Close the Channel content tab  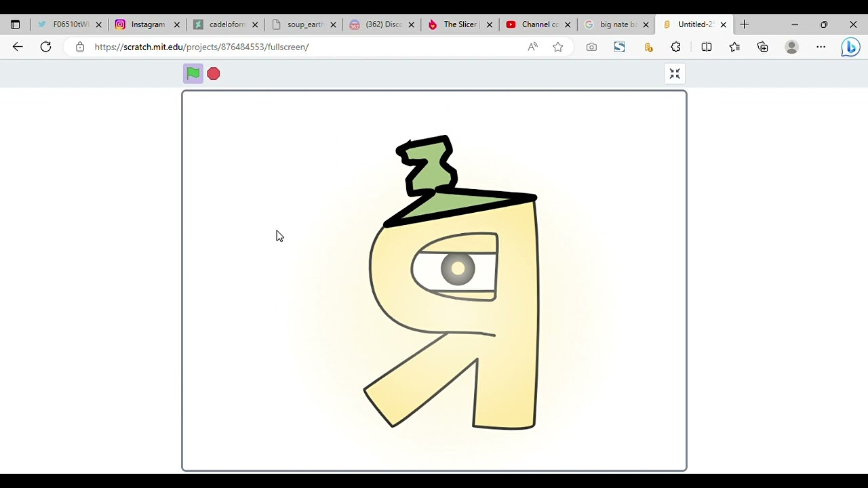pos(568,24)
